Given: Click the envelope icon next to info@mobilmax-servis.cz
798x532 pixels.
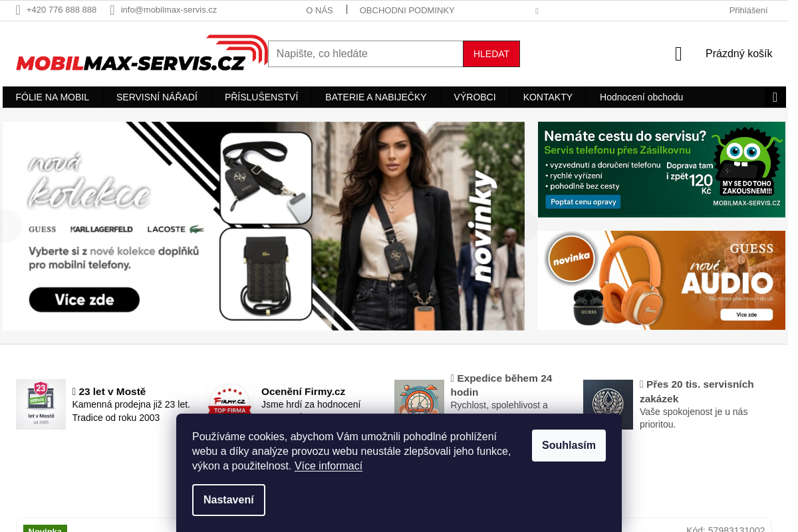Looking at the screenshot, I should pos(112,10).
